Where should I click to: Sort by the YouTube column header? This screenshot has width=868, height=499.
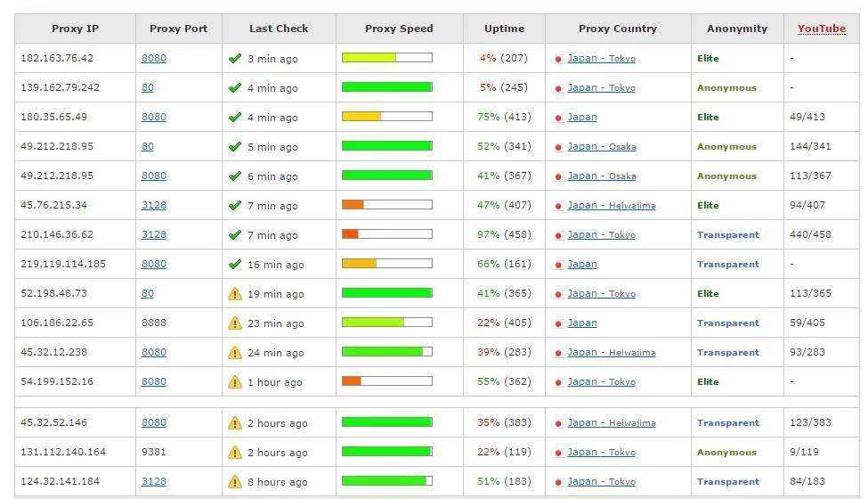pyautogui.click(x=821, y=29)
